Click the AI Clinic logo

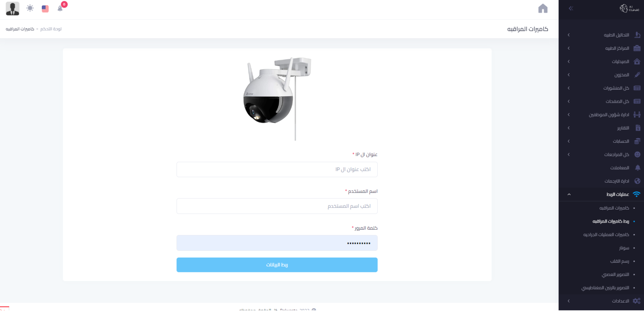[x=629, y=8]
